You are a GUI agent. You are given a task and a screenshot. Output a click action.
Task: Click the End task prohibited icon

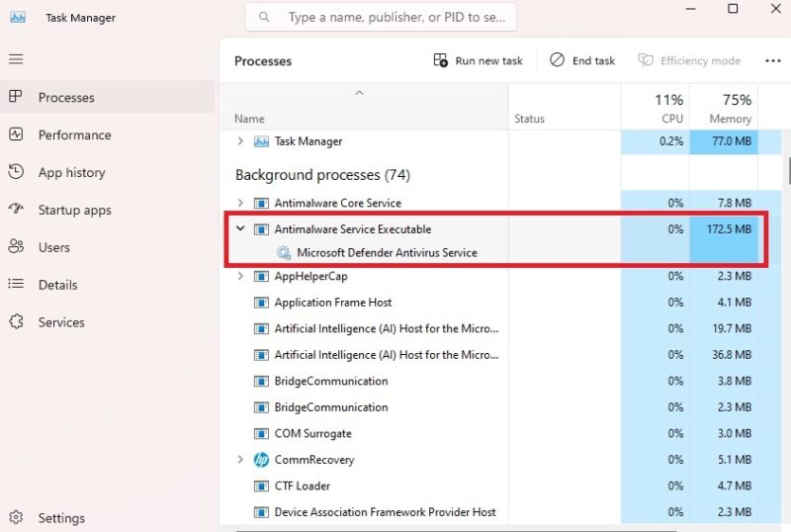[557, 60]
